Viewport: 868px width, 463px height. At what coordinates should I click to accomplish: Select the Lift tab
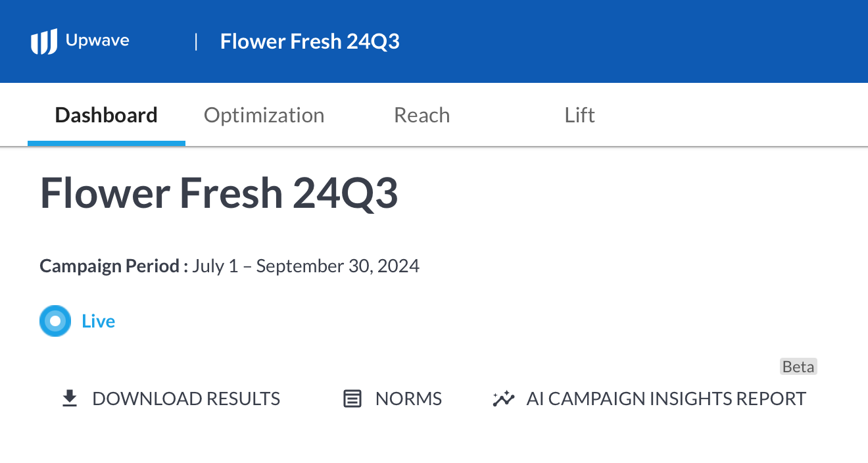click(579, 115)
